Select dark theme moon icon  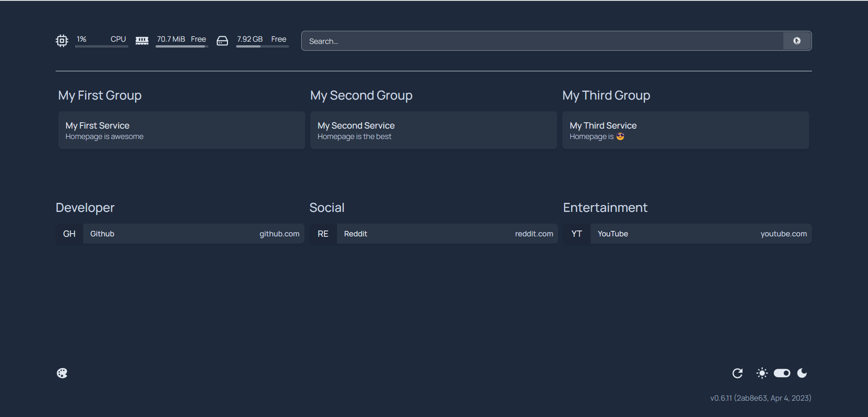(802, 373)
